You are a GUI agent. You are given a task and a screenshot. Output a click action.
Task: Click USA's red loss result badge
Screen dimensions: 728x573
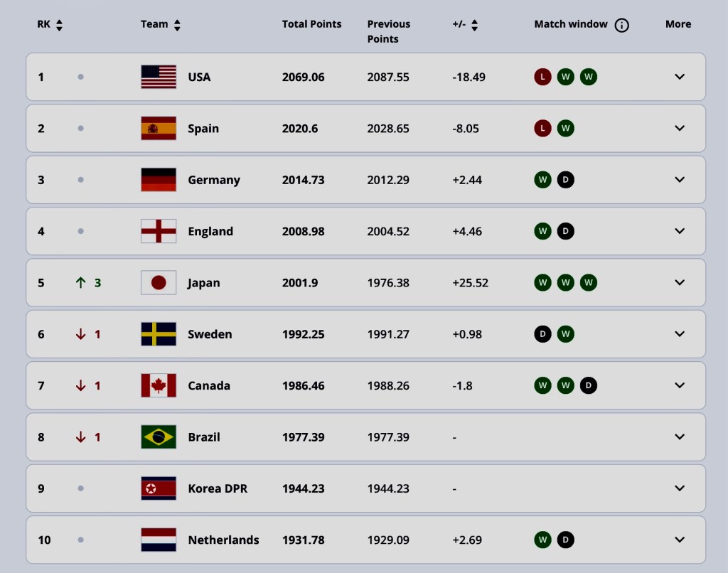(542, 77)
